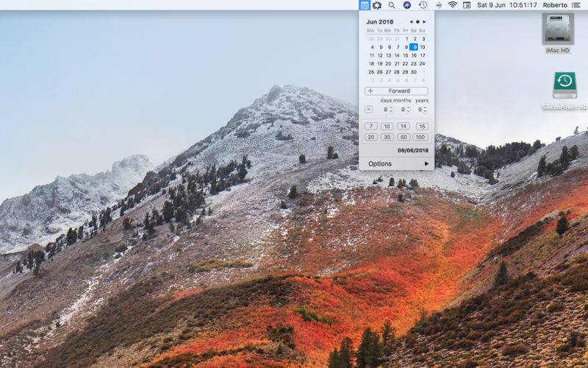Select June 6 in the calendar
This screenshot has height=368, width=588.
(390, 47)
